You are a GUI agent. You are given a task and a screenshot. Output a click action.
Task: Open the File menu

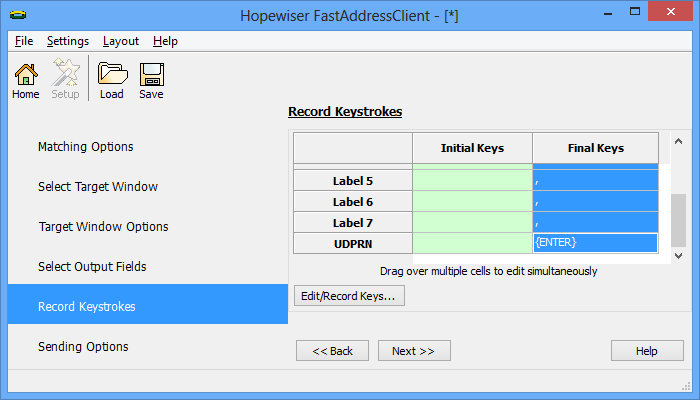point(24,41)
